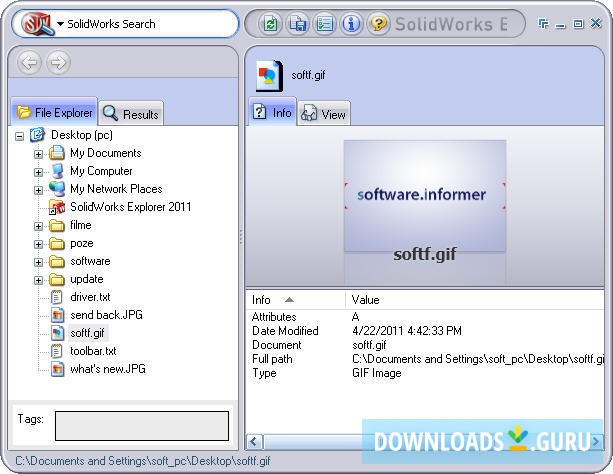The width and height of the screenshot is (613, 474).
Task: Expand the software folder
Action: point(38,262)
